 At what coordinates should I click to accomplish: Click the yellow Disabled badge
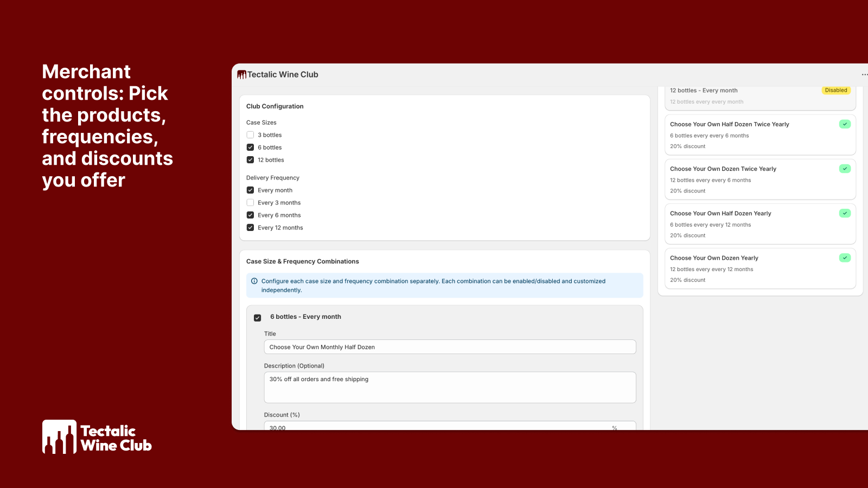click(836, 91)
